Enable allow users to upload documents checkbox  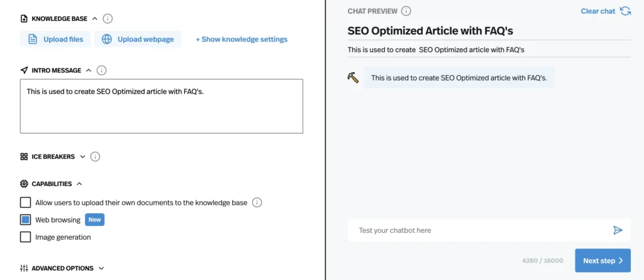click(x=25, y=203)
